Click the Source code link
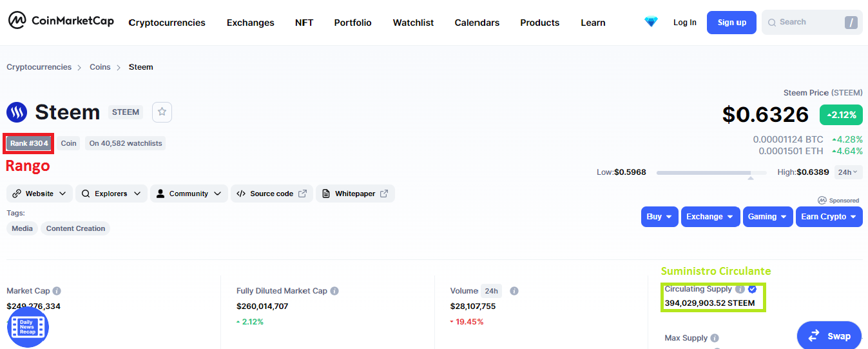 (x=272, y=194)
